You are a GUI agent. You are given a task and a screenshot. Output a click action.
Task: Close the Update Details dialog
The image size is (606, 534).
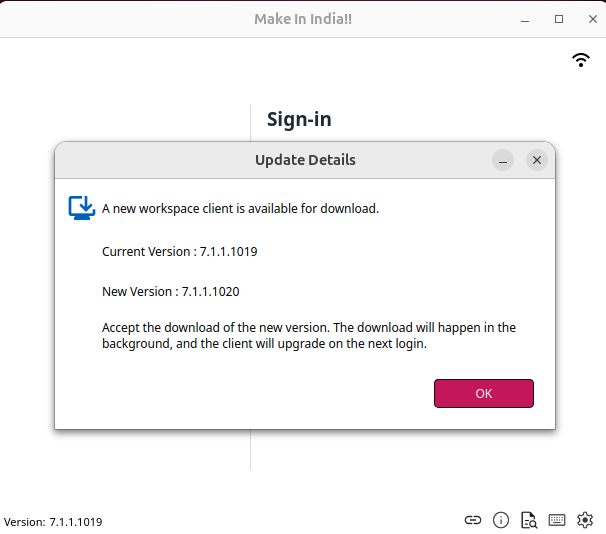point(537,160)
